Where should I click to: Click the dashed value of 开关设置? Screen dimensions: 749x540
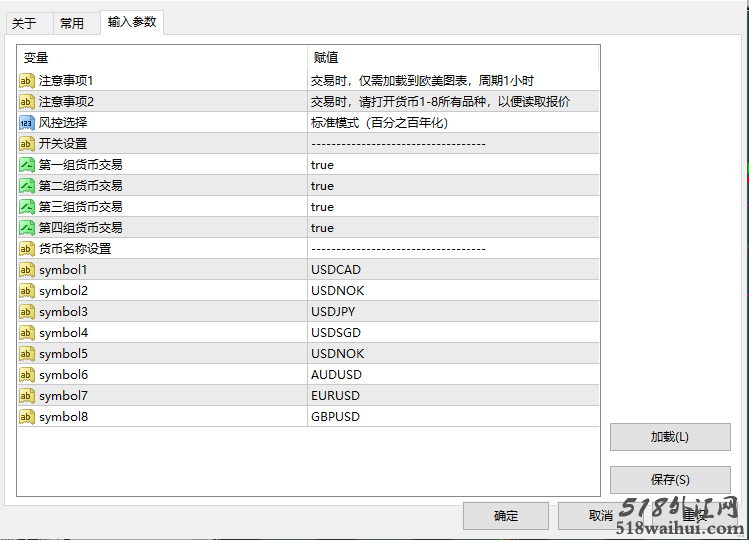pos(398,144)
